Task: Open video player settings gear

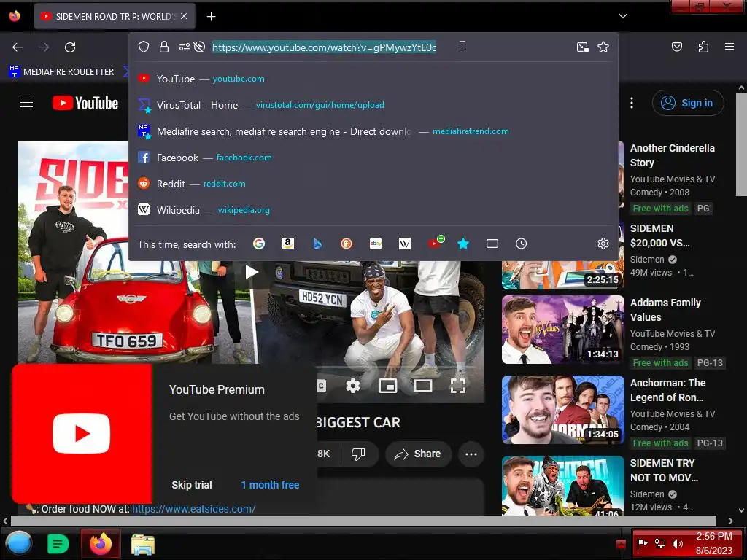Action: pyautogui.click(x=352, y=385)
